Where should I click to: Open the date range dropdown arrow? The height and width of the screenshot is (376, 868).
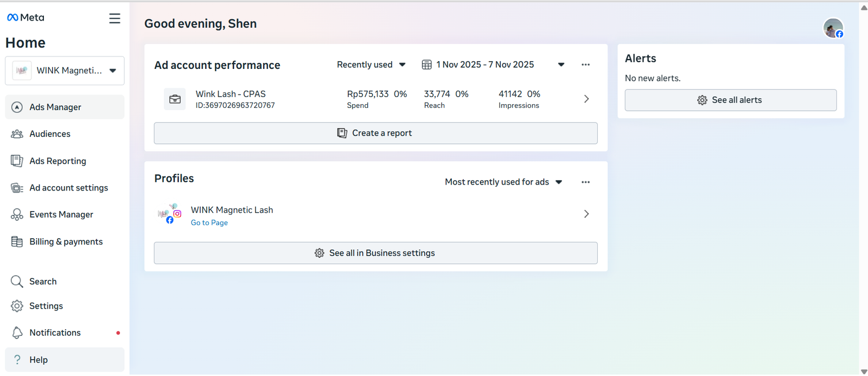click(x=561, y=65)
